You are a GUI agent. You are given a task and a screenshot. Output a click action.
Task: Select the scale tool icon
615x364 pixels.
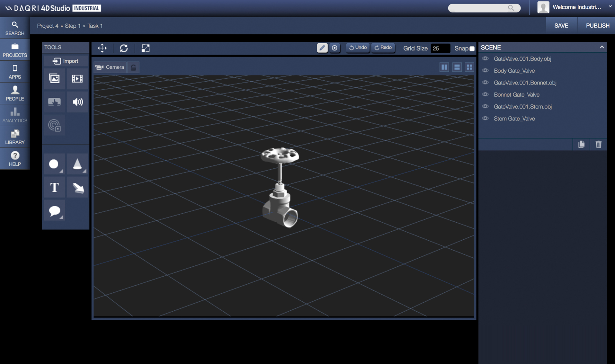click(146, 48)
